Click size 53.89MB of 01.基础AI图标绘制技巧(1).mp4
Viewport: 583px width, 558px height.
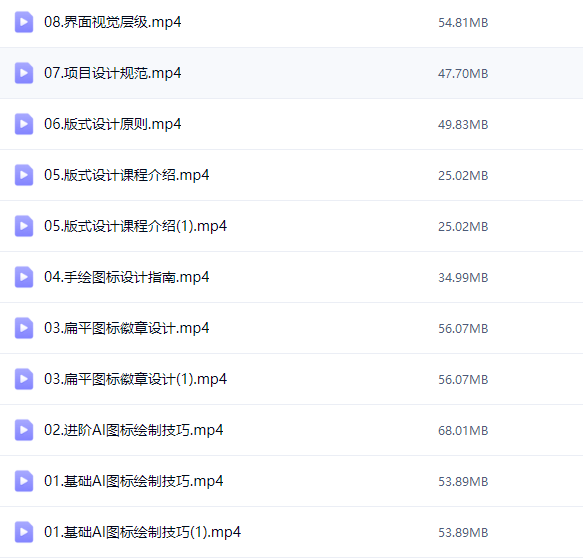(x=463, y=532)
